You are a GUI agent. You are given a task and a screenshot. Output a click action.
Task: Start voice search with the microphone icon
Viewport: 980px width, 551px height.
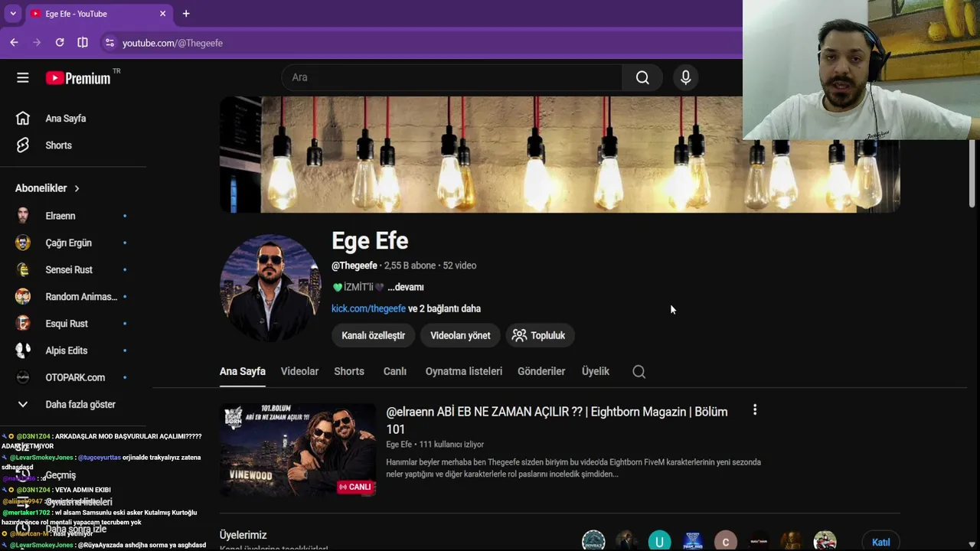[x=685, y=77]
